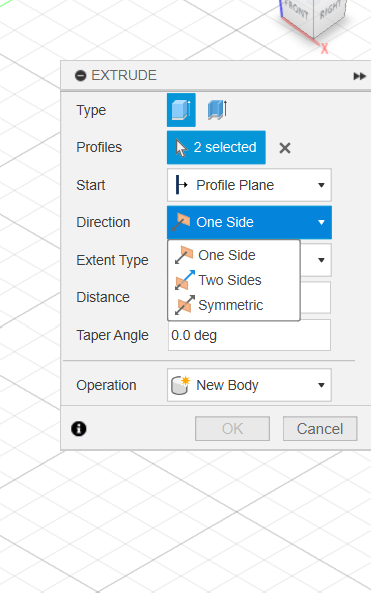Click the Cancel button

pos(320,428)
